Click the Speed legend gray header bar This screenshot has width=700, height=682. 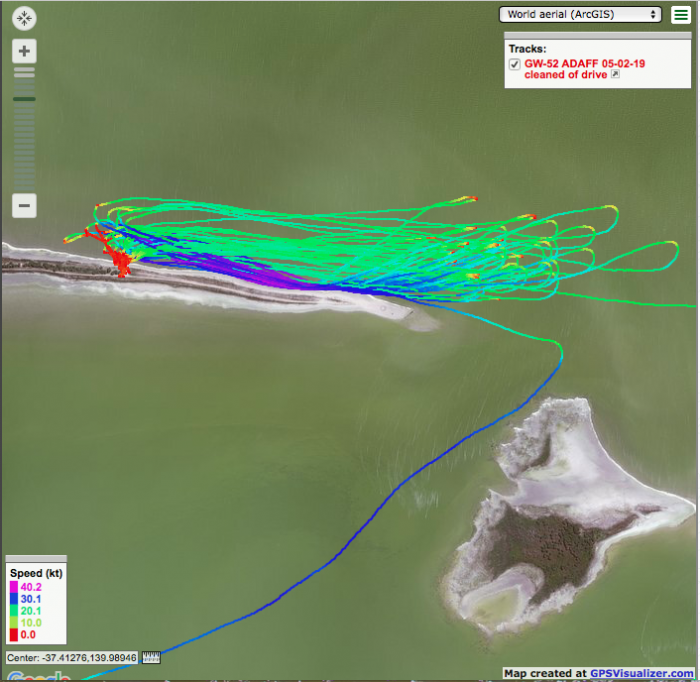tap(36, 560)
